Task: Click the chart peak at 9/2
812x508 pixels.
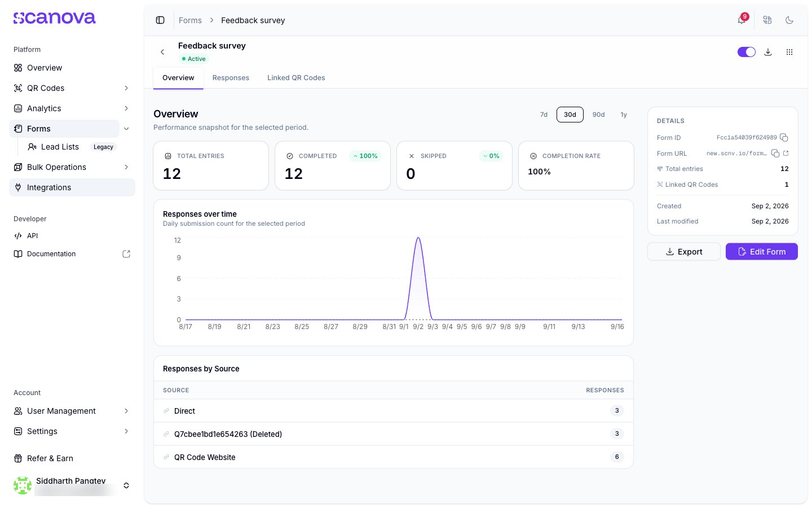Action: (418, 238)
